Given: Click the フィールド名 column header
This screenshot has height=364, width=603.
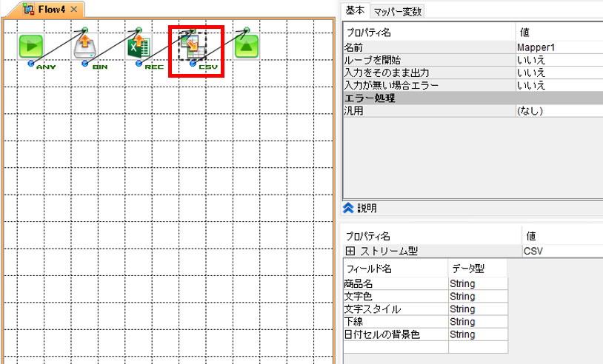Looking at the screenshot, I should tap(396, 269).
